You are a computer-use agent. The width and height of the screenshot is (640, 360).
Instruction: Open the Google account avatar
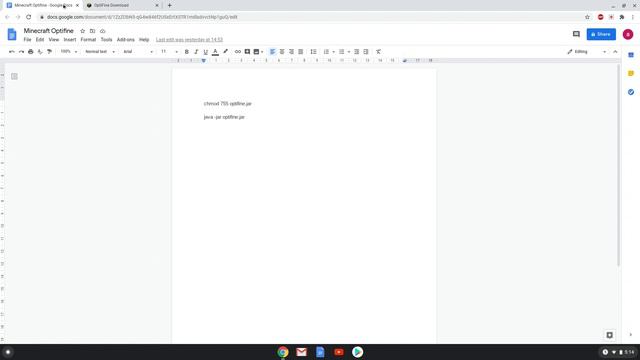point(628,34)
